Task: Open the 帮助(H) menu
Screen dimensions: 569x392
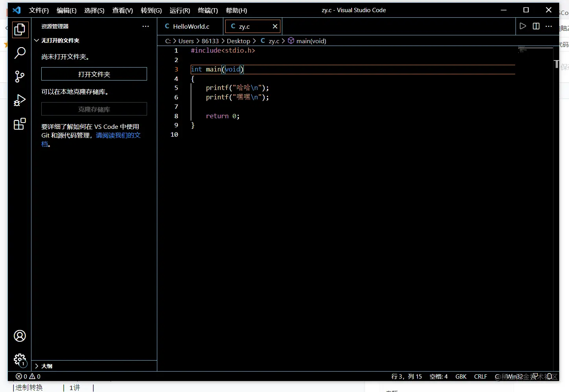Action: pyautogui.click(x=236, y=10)
